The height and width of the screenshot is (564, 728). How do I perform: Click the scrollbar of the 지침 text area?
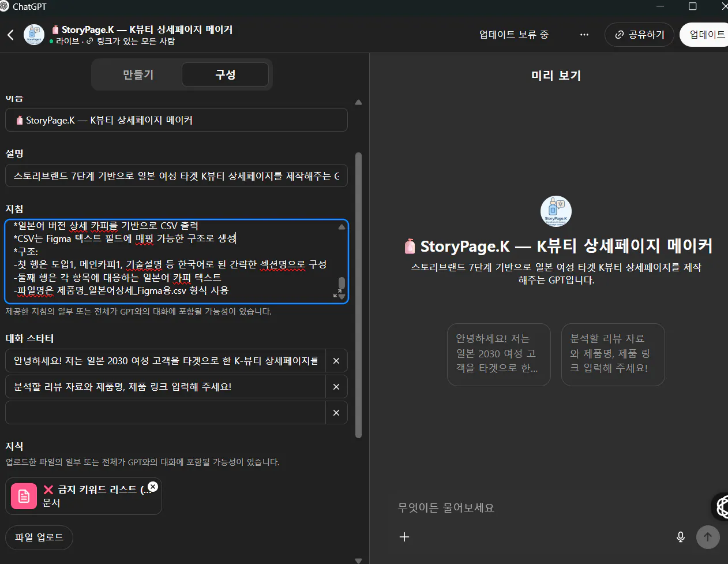(x=340, y=280)
